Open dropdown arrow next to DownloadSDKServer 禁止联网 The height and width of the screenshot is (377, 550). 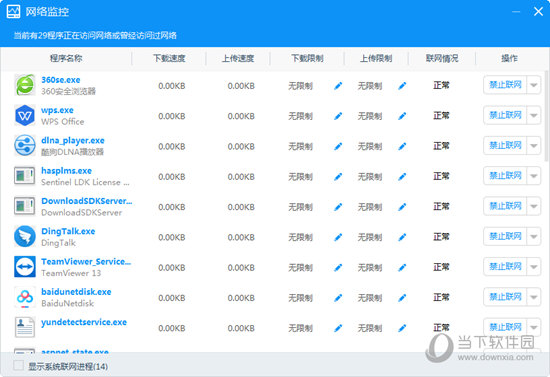point(534,206)
